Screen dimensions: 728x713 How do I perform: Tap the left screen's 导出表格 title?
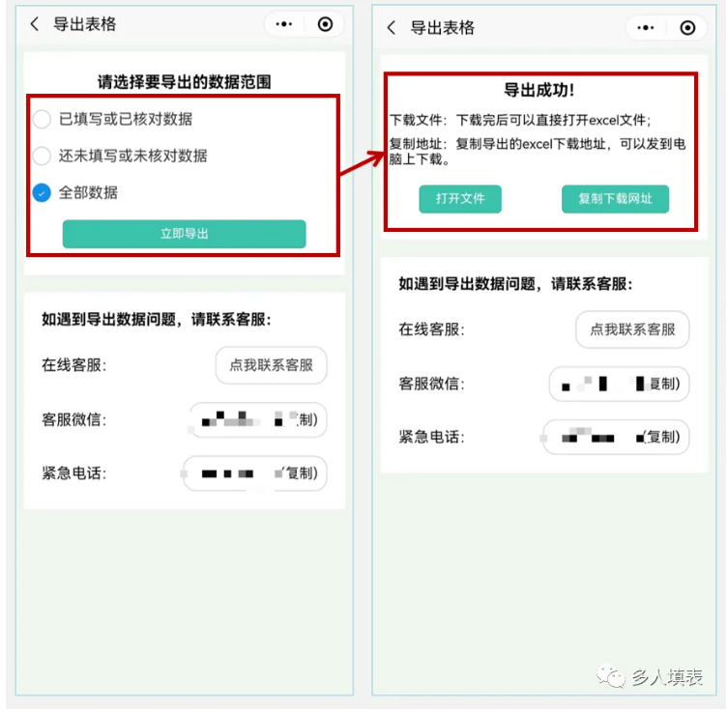click(84, 24)
